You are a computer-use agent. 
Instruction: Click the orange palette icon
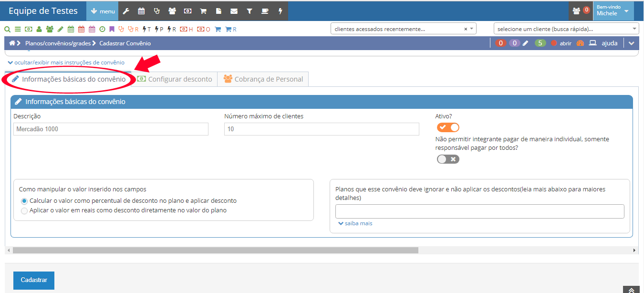pyautogui.click(x=580, y=43)
